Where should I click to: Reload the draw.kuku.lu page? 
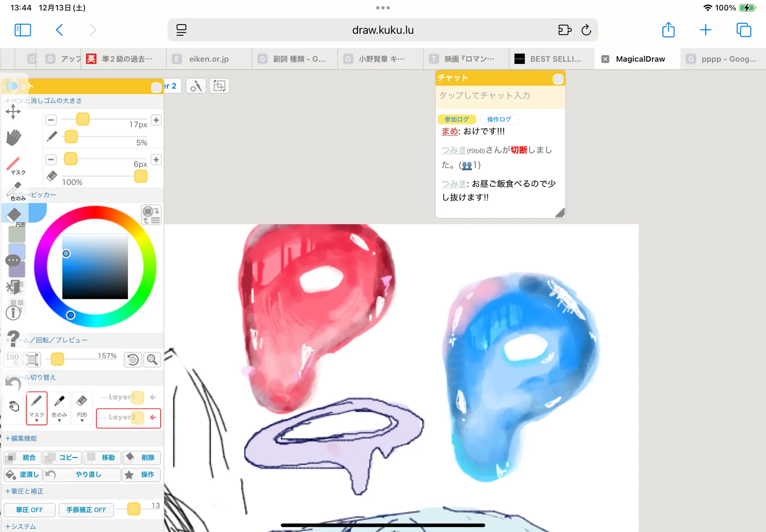click(x=586, y=30)
